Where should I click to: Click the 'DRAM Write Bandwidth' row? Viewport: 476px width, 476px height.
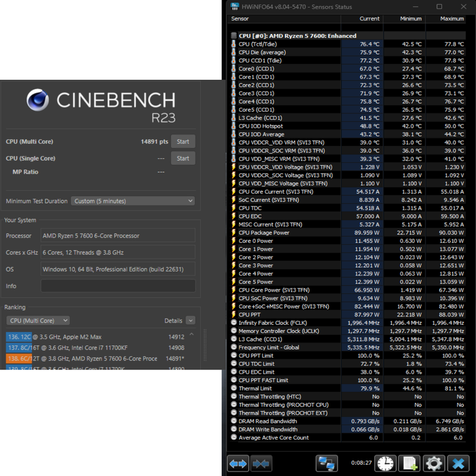tap(348, 429)
